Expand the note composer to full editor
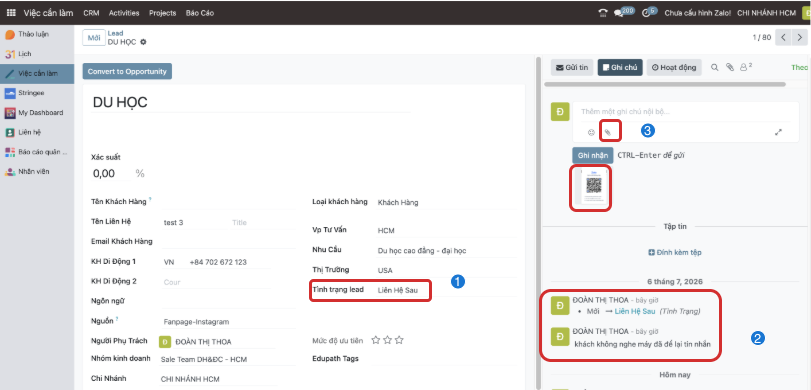 pyautogui.click(x=778, y=132)
